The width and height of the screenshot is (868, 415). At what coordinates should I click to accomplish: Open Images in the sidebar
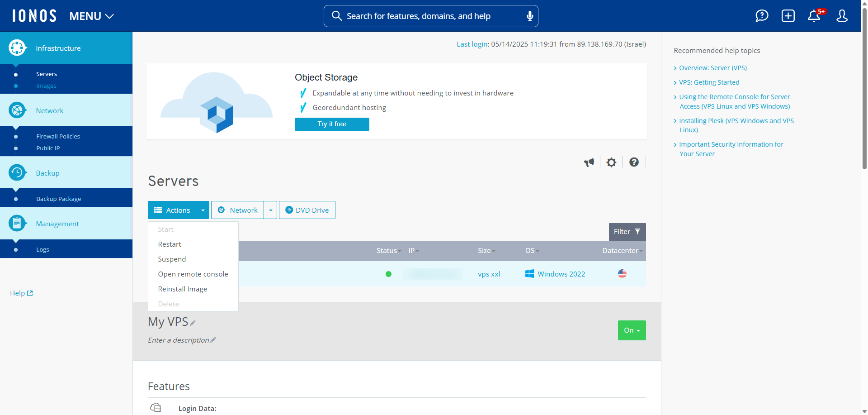46,86
